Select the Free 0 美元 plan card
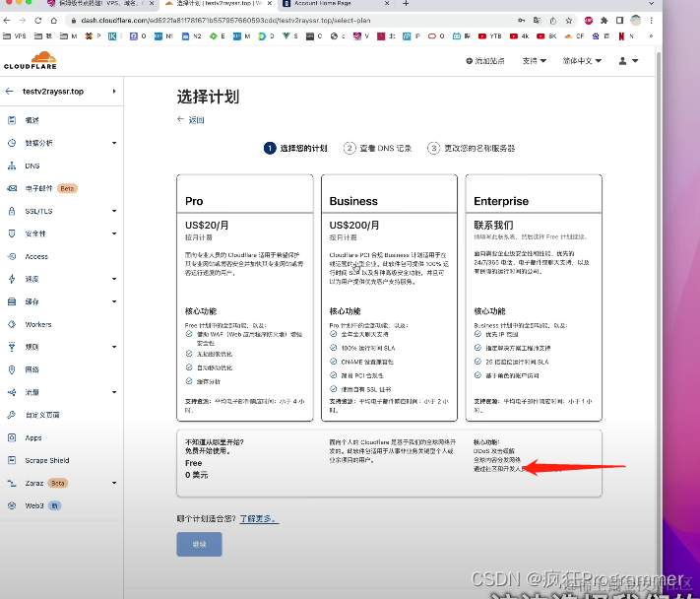The image size is (700, 599). [x=389, y=463]
